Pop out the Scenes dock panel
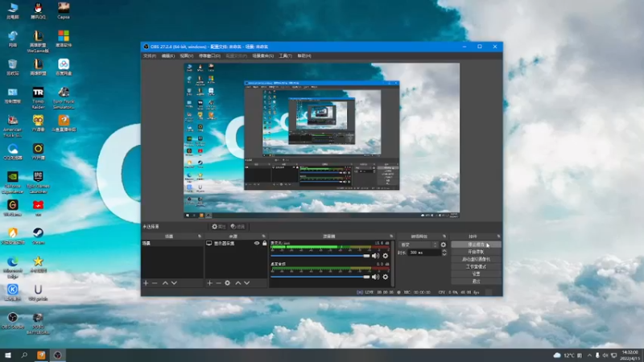644x362 pixels. pos(200,237)
